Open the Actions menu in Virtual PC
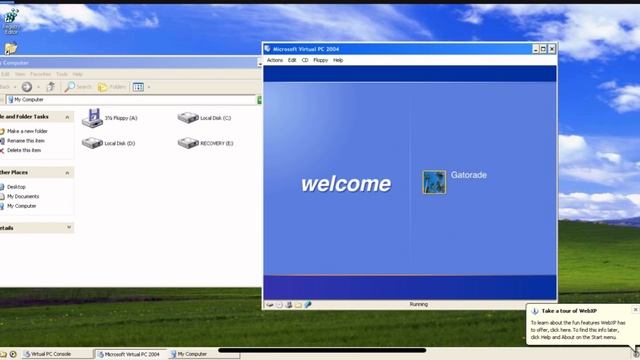Viewport: 640px width, 360px height. [x=275, y=60]
